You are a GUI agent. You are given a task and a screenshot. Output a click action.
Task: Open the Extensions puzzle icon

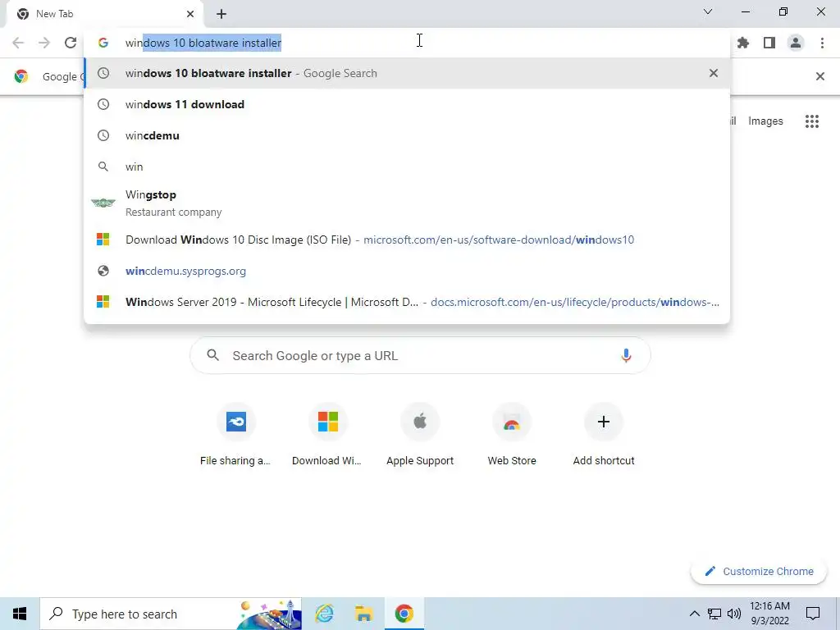743,43
